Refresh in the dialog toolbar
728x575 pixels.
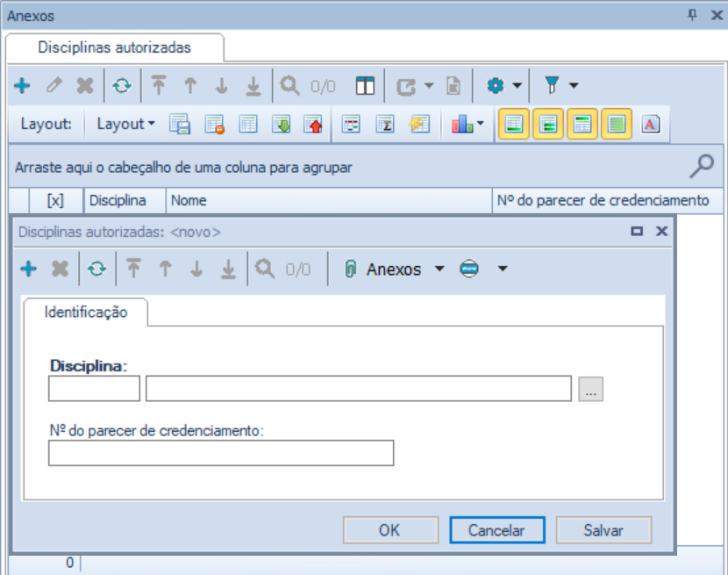point(96,270)
